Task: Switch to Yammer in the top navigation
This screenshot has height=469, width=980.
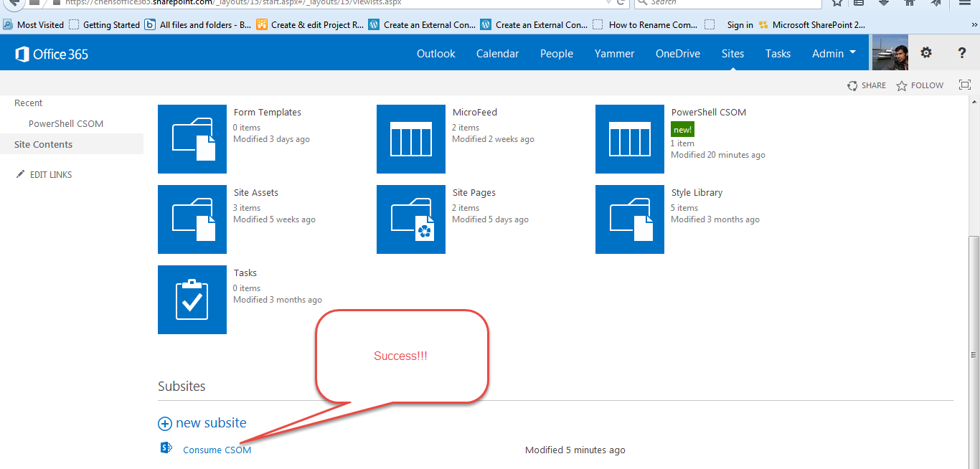Action: click(x=615, y=54)
